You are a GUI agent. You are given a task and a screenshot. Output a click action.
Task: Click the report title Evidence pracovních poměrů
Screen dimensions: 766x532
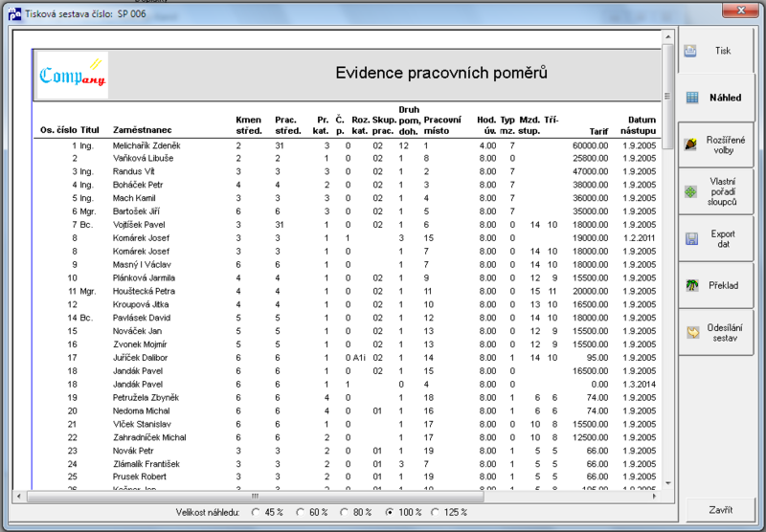pyautogui.click(x=441, y=73)
